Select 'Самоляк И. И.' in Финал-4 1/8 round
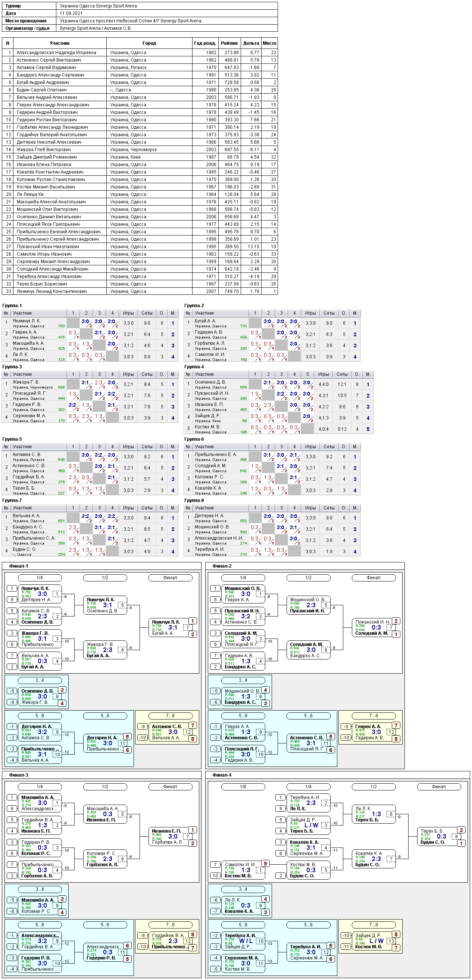 click(240, 864)
